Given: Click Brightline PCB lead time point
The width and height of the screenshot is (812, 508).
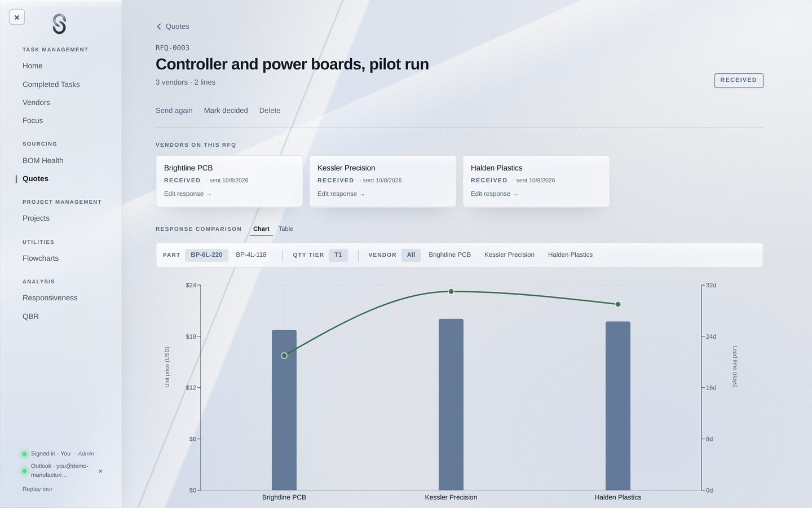Looking at the screenshot, I should [x=284, y=356].
